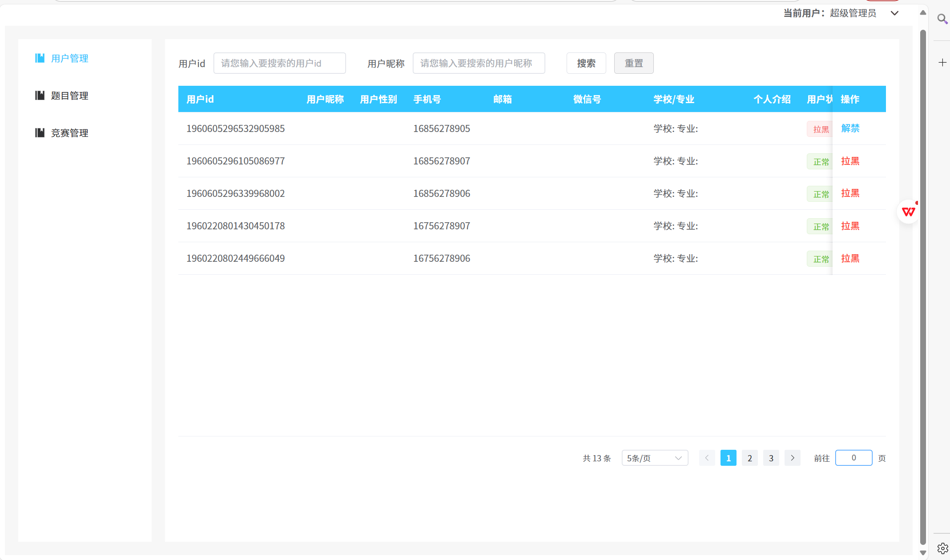
Task: Open browser sidebar search magnifier icon
Action: (x=942, y=19)
